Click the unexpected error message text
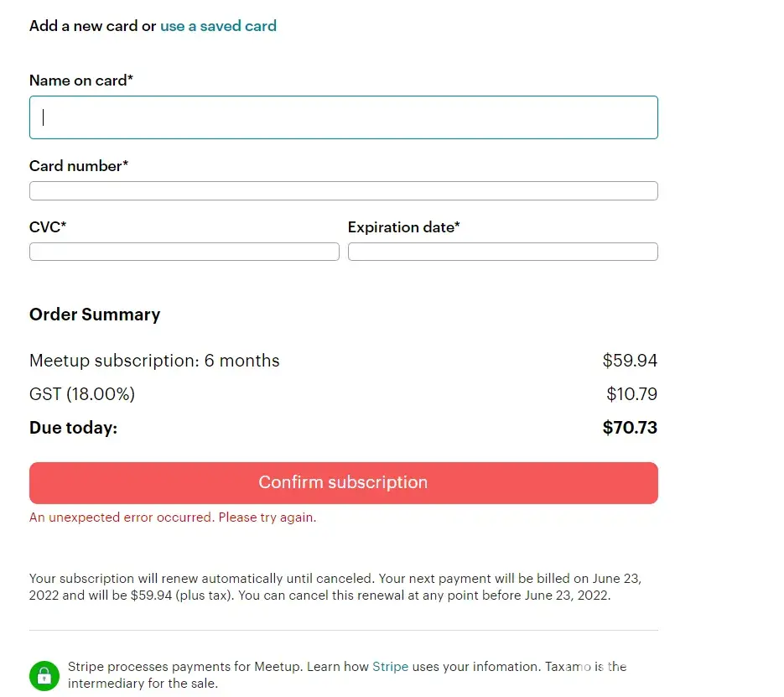784x697 pixels. tap(173, 518)
